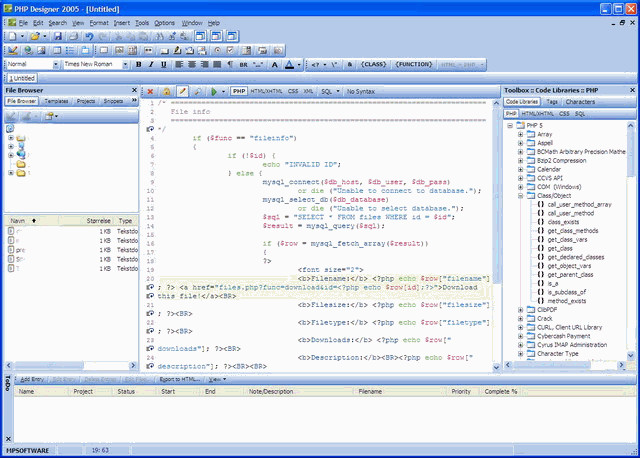
Task: Close the File Browser panel
Action: coord(134,90)
